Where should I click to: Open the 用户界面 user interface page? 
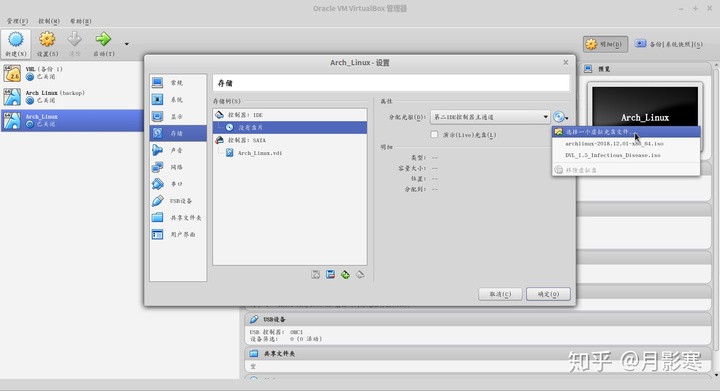click(x=178, y=235)
